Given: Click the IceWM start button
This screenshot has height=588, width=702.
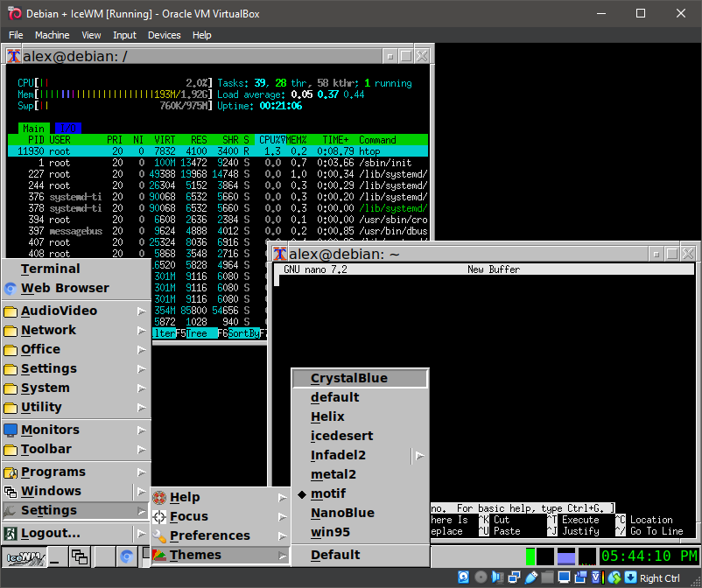Looking at the screenshot, I should click(x=25, y=556).
